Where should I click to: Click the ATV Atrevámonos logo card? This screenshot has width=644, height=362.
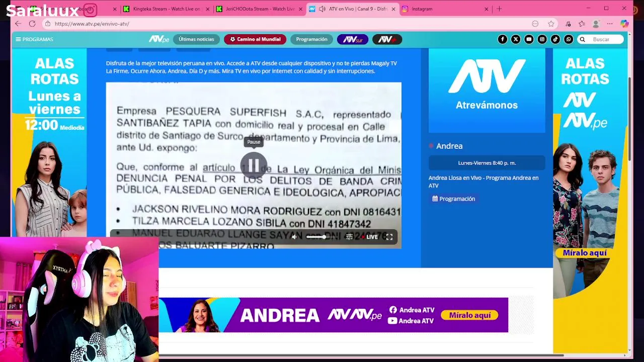(x=487, y=90)
